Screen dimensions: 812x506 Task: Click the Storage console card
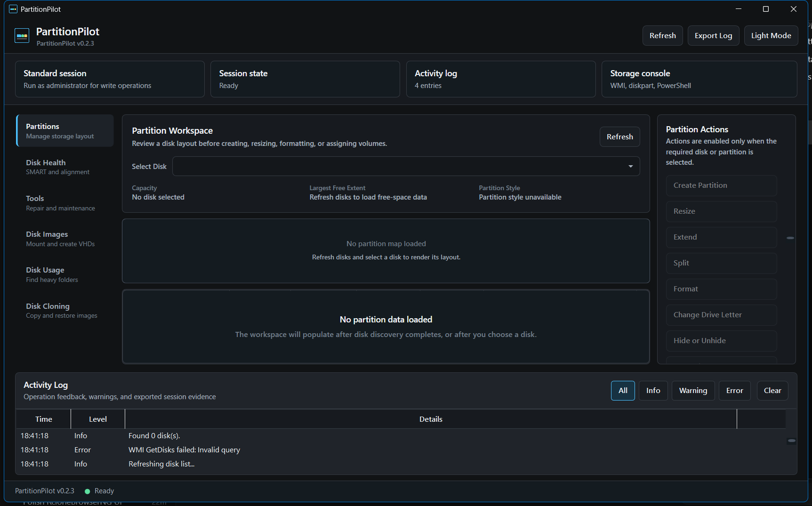(699, 79)
